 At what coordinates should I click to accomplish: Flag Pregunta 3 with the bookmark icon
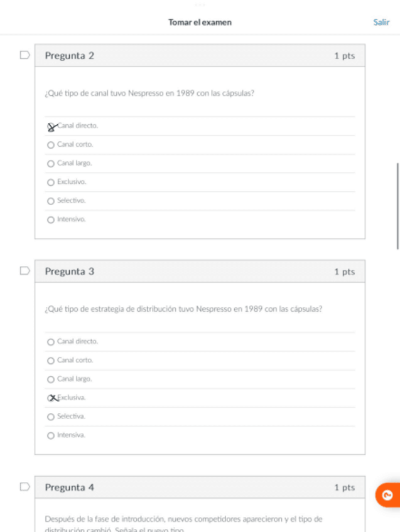click(25, 271)
